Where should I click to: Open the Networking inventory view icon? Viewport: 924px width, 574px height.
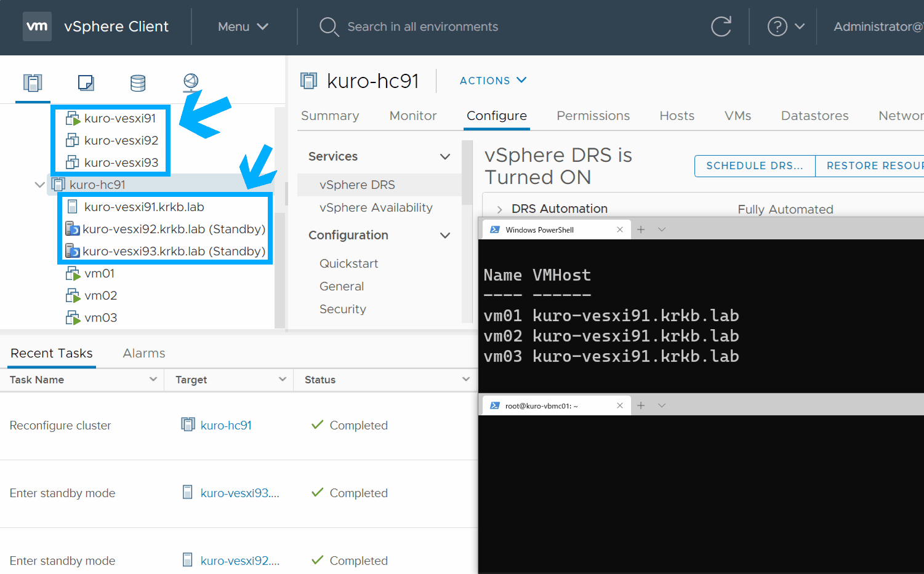click(x=191, y=82)
